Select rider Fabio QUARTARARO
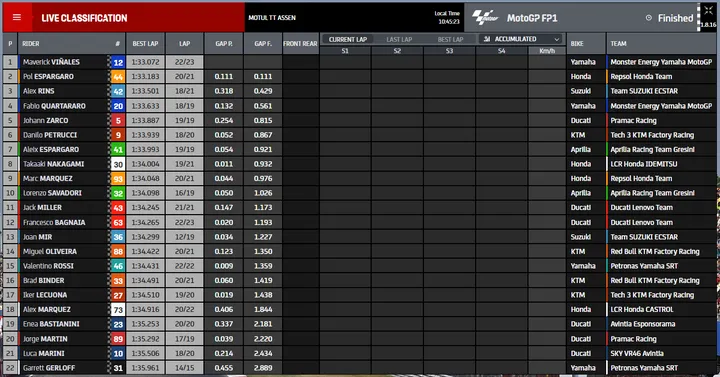720x377 pixels. [54, 106]
